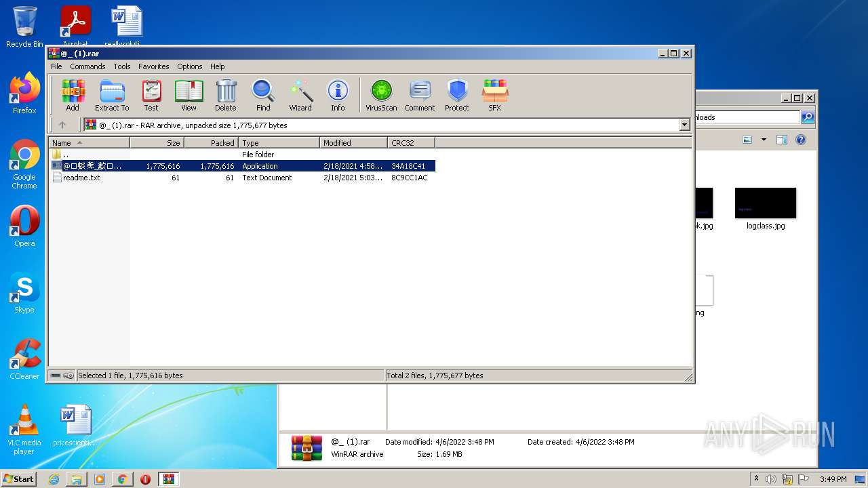Image resolution: width=868 pixels, height=488 pixels.
Task: Run the Test archive tool
Action: tap(151, 95)
